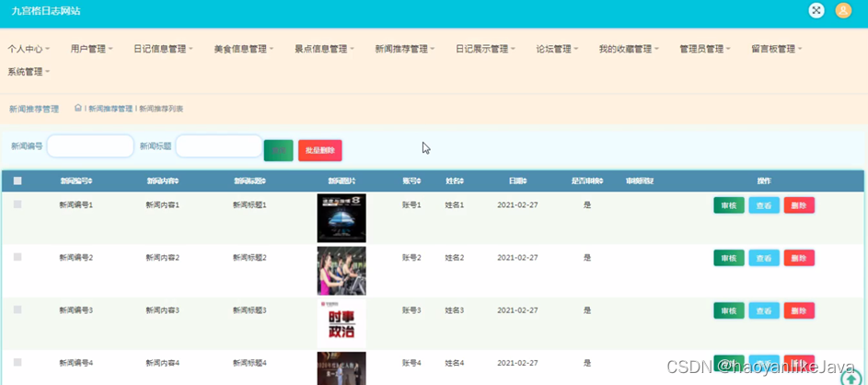Sort table by 新闻内容 column

point(162,181)
